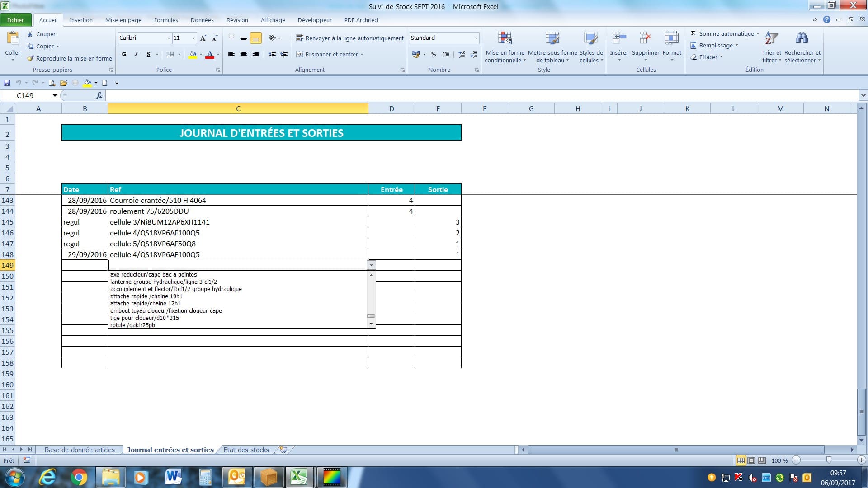
Task: Toggle underline formatting
Action: (148, 54)
